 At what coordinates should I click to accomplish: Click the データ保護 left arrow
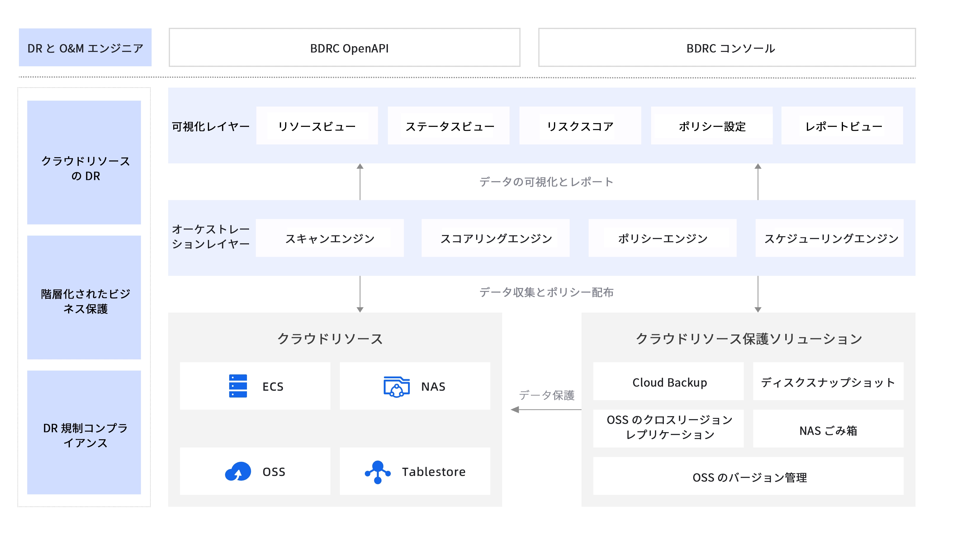coord(546,410)
